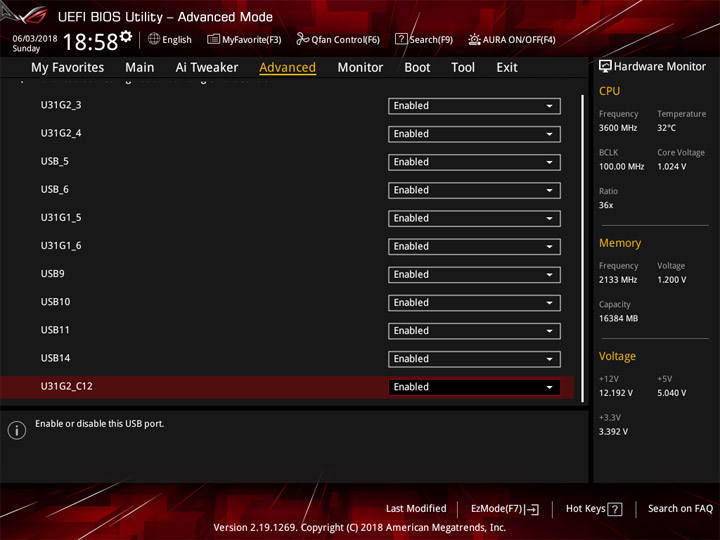Select the Advanced tab
The width and height of the screenshot is (720, 540).
pyautogui.click(x=287, y=68)
